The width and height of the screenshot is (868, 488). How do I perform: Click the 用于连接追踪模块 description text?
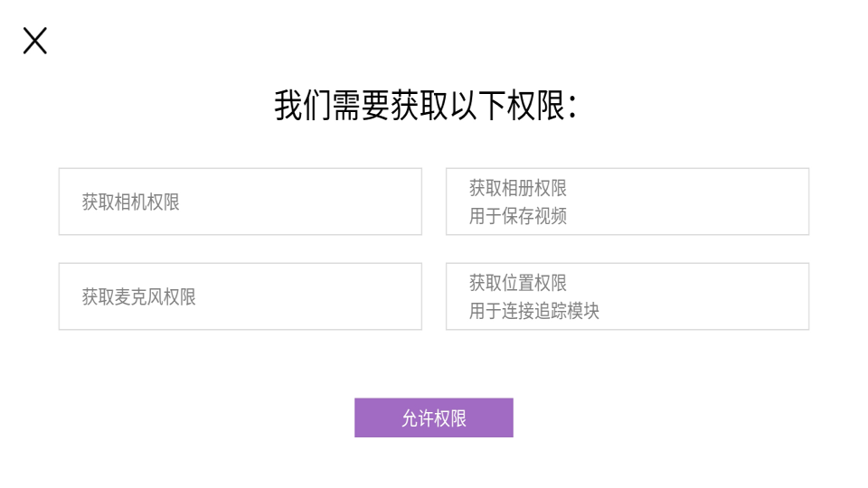coord(533,311)
